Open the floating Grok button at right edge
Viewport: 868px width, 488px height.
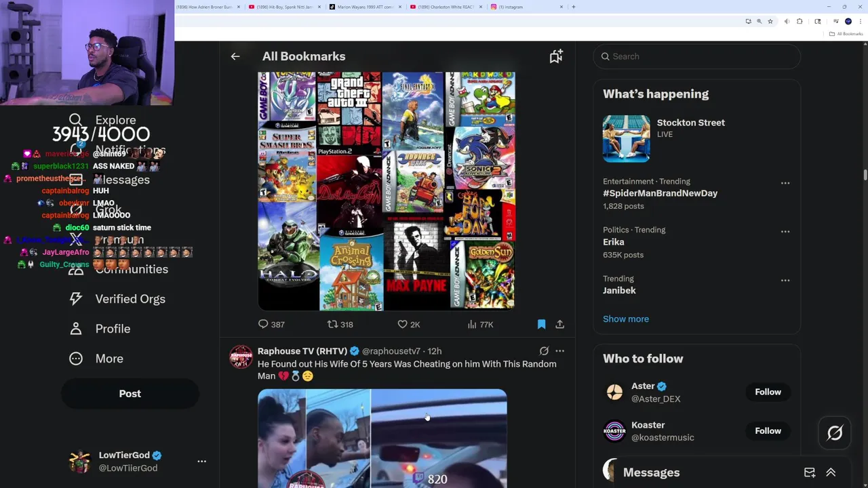pyautogui.click(x=835, y=433)
